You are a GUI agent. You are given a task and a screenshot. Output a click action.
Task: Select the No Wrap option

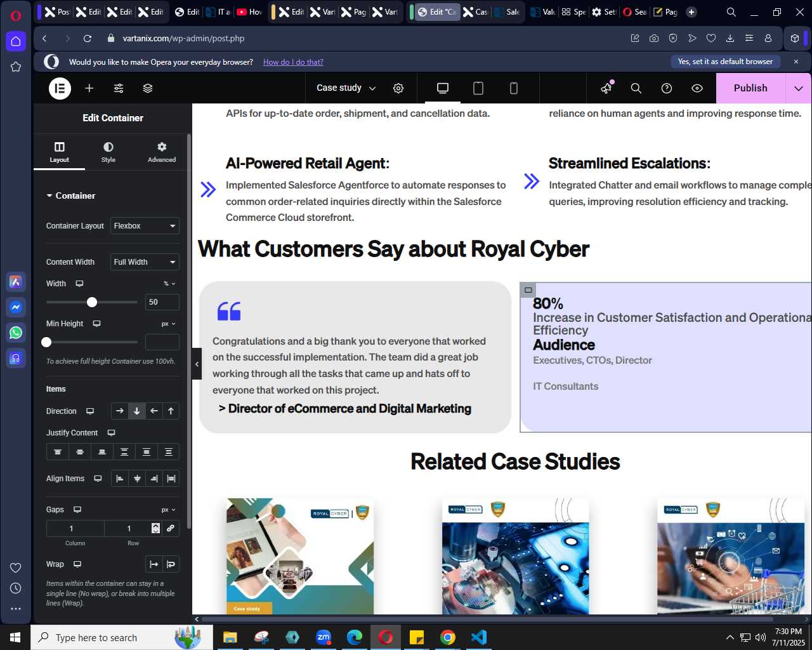[x=154, y=564]
